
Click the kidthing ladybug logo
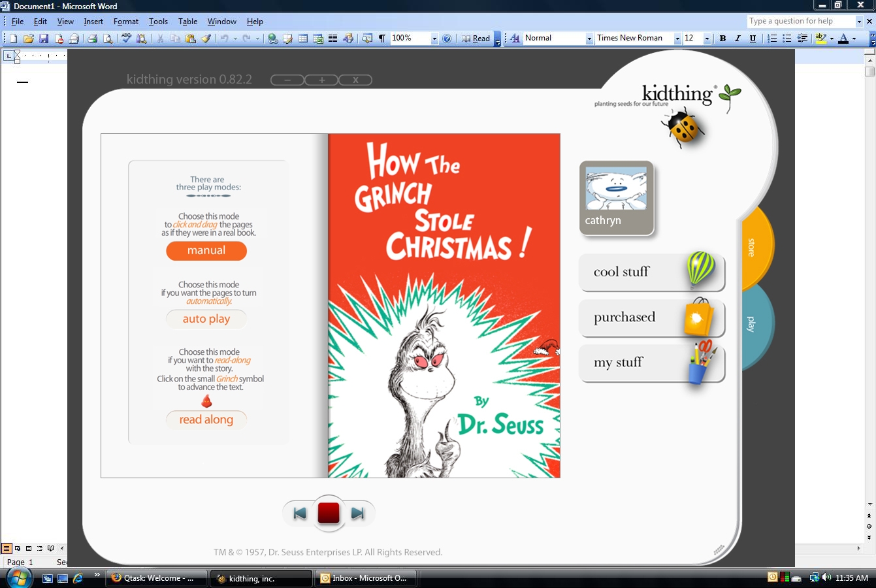[683, 127]
